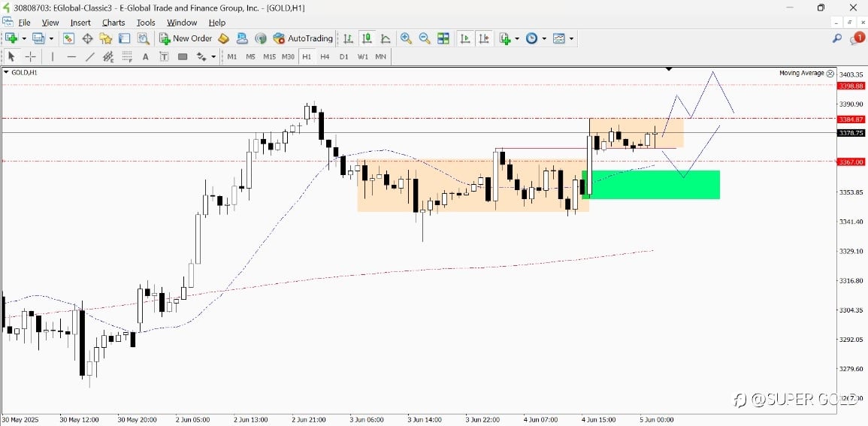Open the Window menu

[x=182, y=23]
